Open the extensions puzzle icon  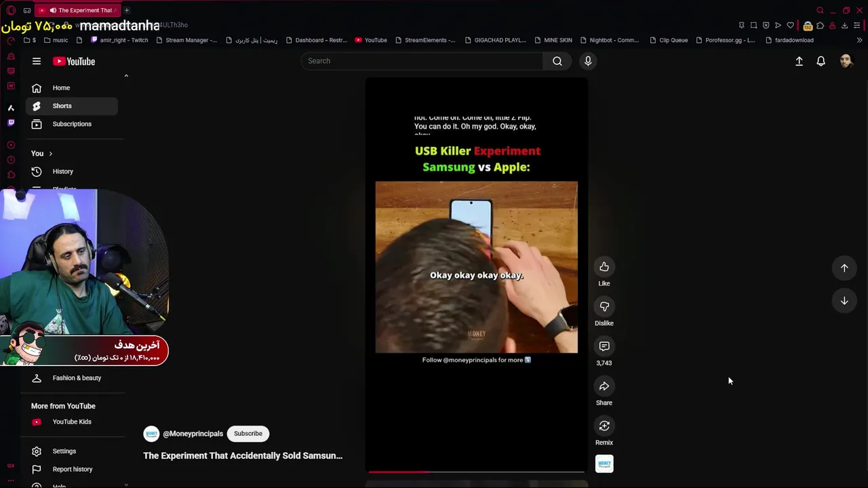click(x=820, y=25)
